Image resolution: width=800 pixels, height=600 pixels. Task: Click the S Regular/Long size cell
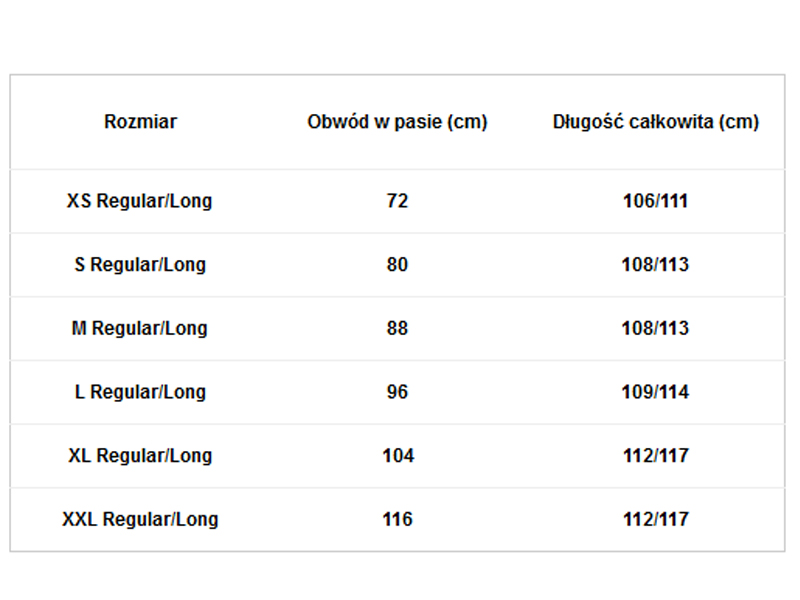click(140, 265)
